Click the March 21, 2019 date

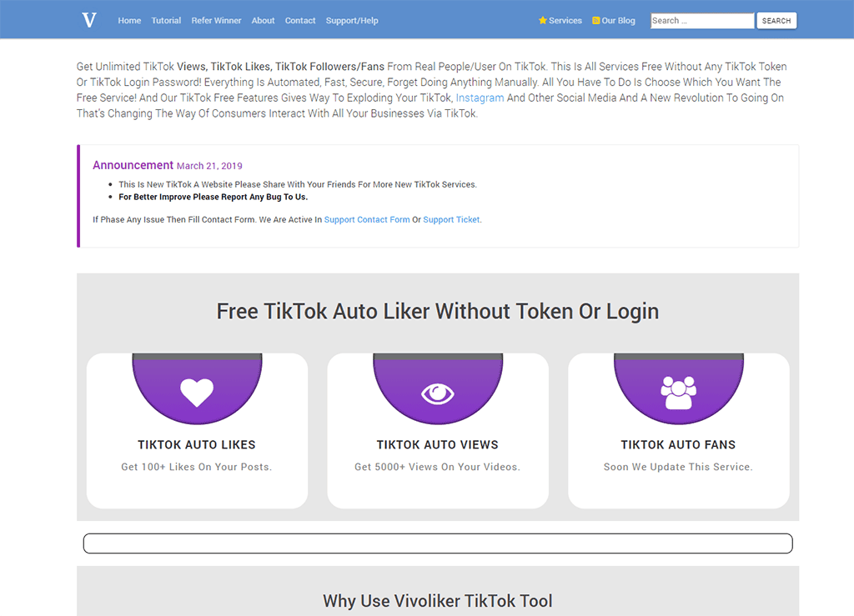(x=209, y=166)
